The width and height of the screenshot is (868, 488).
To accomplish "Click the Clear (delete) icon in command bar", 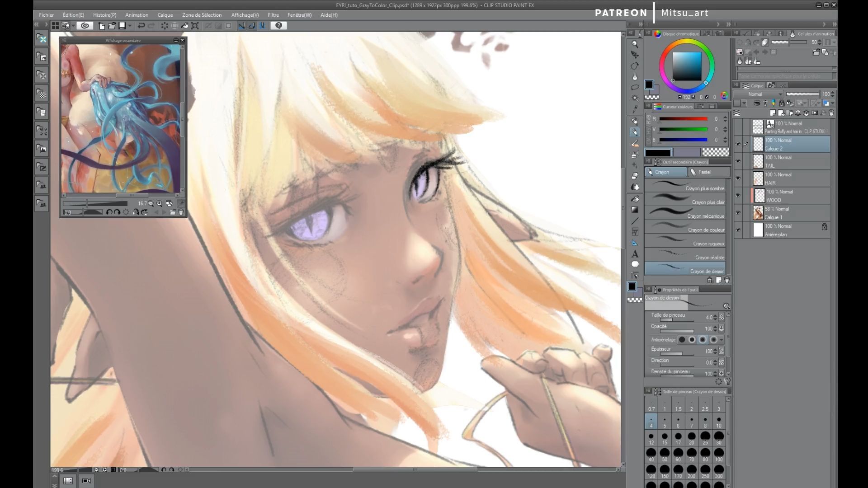I will click(x=165, y=26).
